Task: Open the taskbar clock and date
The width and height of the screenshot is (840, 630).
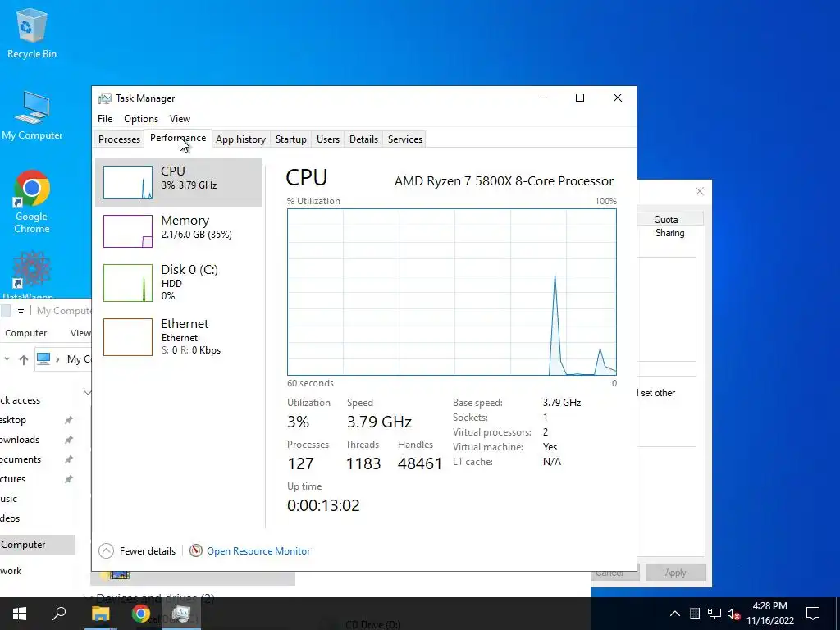Action: [x=769, y=614]
